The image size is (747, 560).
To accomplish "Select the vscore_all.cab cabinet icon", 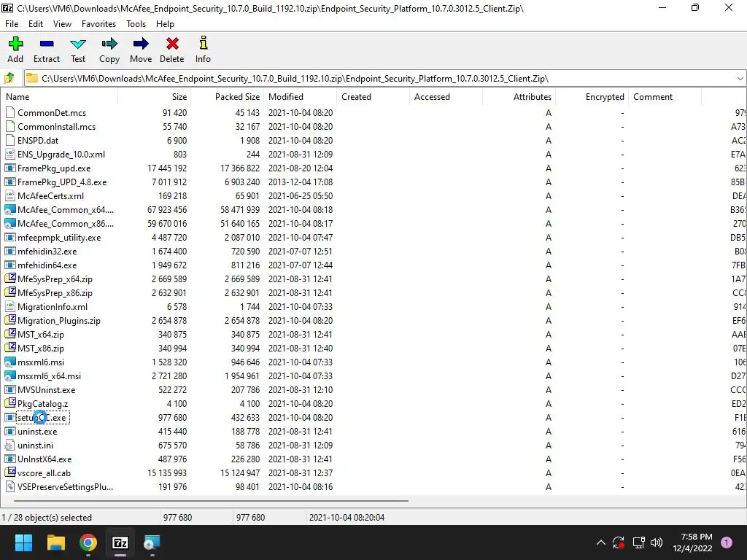I will tap(9, 472).
